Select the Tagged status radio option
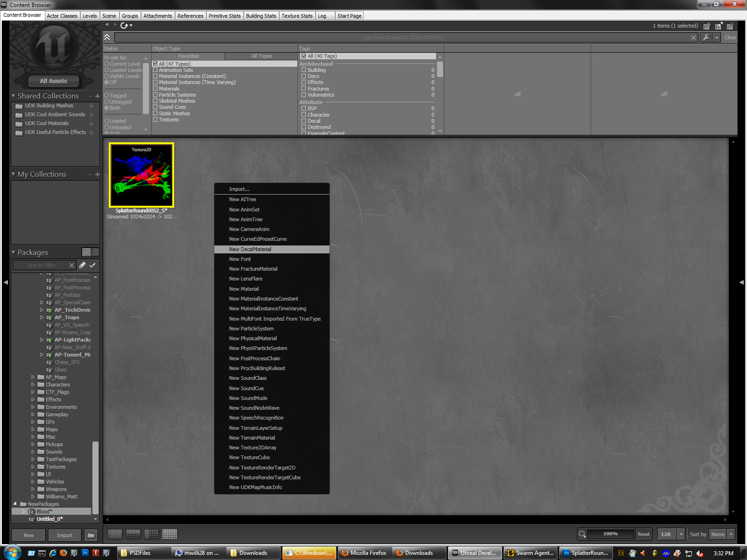Viewport: 747px width, 560px height. tap(106, 96)
